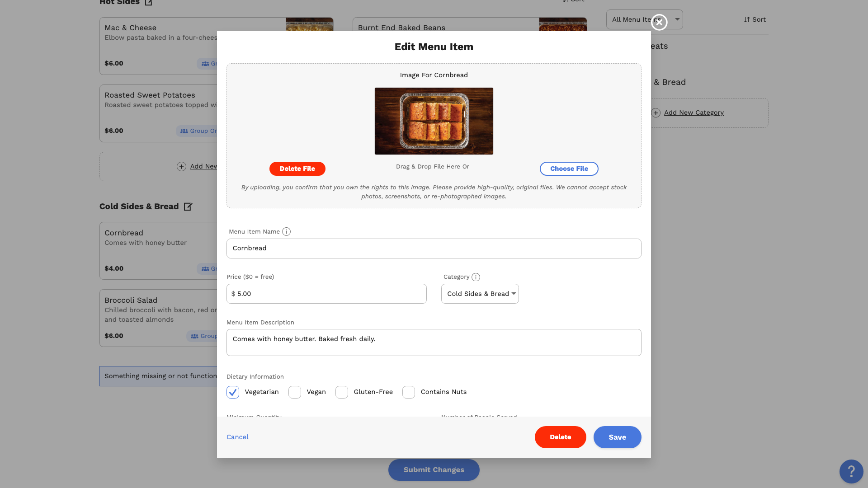Uncheck the Vegetarian checkbox

233,392
